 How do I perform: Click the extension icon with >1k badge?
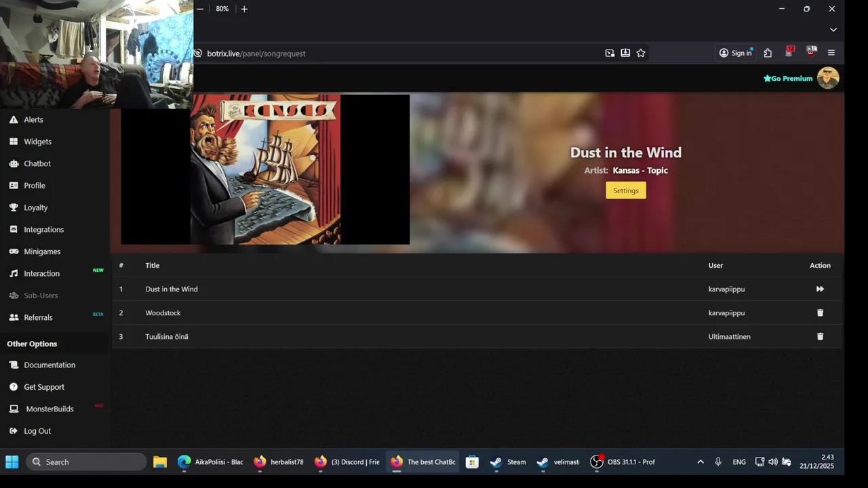pyautogui.click(x=811, y=52)
